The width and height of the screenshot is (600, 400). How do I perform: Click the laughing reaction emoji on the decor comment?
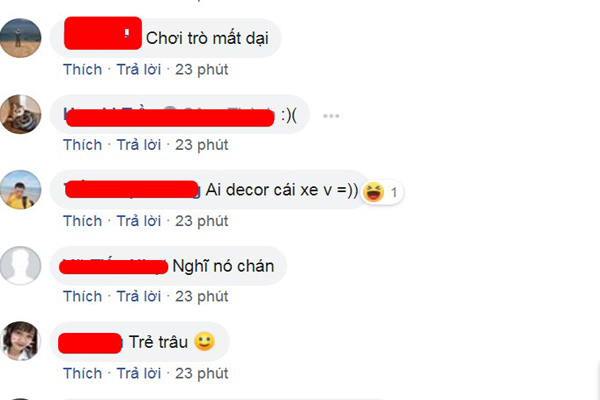pos(373,192)
